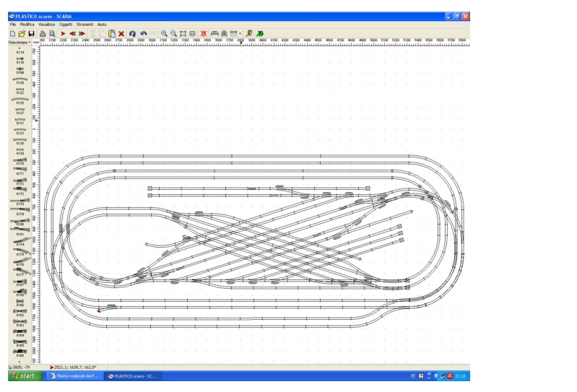Select track piece 6171 in the library
Viewport: 577px width, 392px height.
[x=20, y=172]
